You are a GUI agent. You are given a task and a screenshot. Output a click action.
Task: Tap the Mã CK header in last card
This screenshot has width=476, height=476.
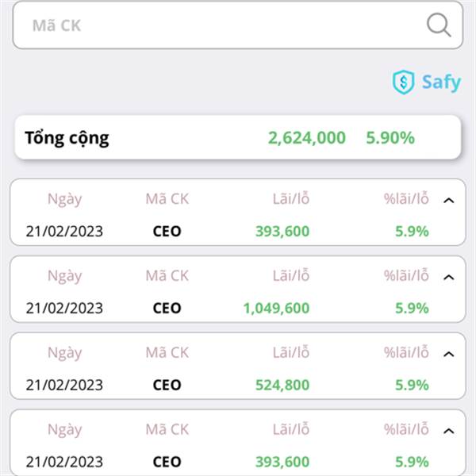(x=167, y=429)
